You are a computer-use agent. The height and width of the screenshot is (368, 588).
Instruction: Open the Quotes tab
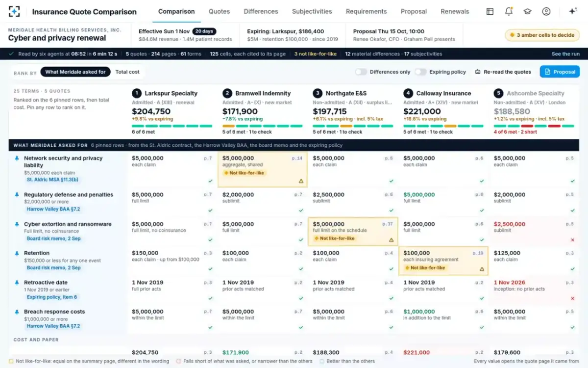coord(219,11)
